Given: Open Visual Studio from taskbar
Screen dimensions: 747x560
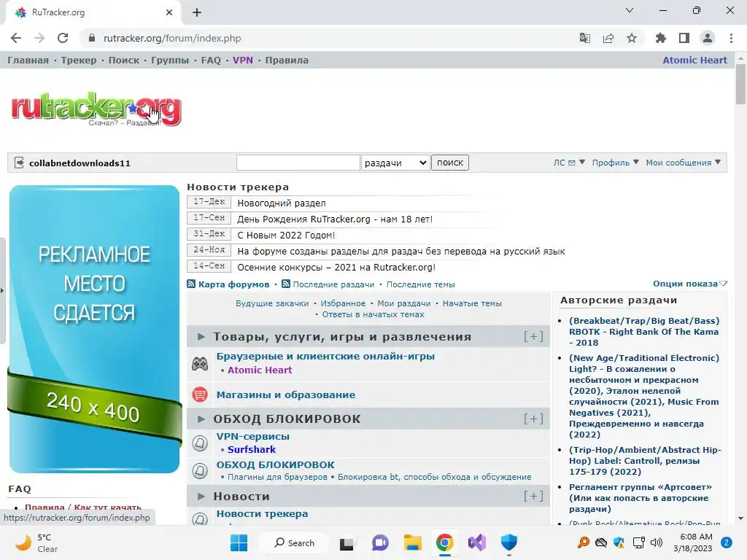Looking at the screenshot, I should click(477, 542).
